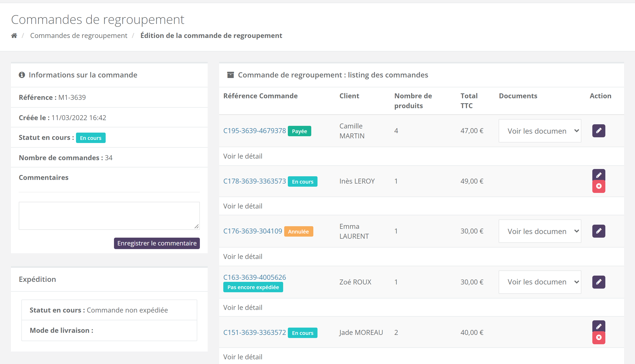Click Édition de la commande breadcrumb text

(211, 36)
